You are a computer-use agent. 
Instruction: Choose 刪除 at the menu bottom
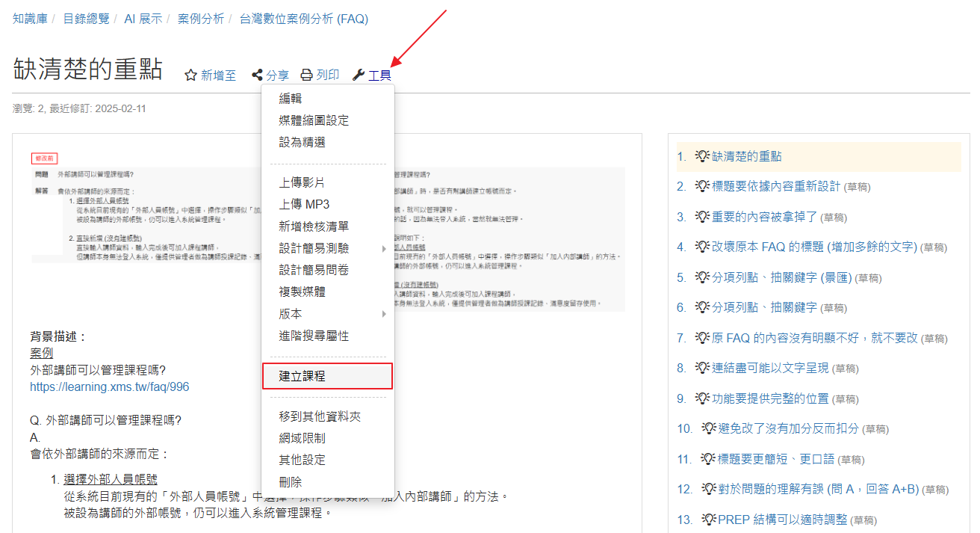[x=290, y=482]
